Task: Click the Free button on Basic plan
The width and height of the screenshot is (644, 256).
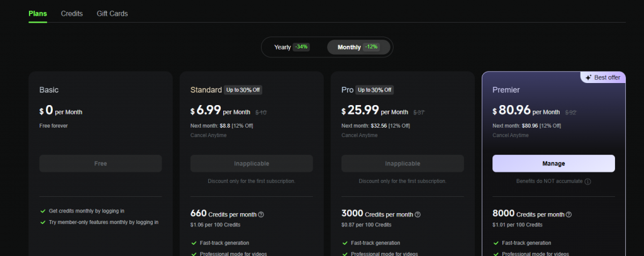Action: [x=101, y=164]
